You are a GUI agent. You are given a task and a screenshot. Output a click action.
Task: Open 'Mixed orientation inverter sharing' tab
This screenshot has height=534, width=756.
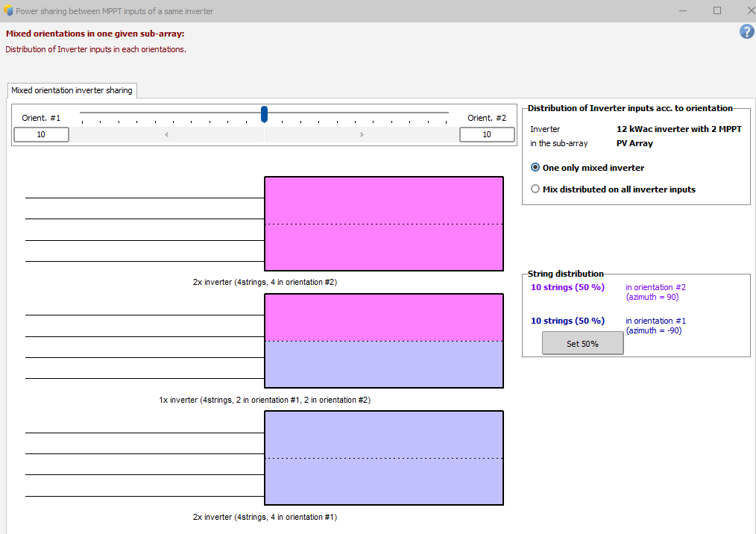pos(72,90)
